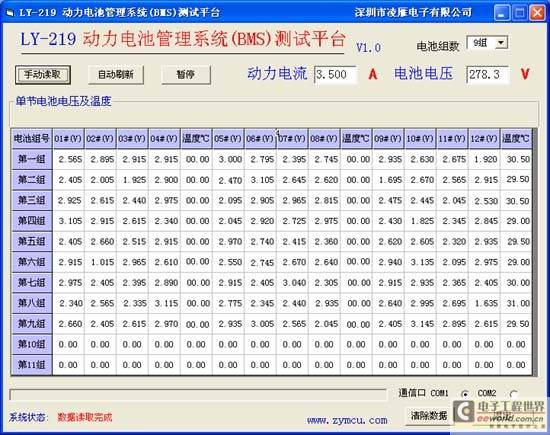This screenshot has width=550, height=435.
Task: Click the 电池电压 voltage value field
Action: click(487, 74)
